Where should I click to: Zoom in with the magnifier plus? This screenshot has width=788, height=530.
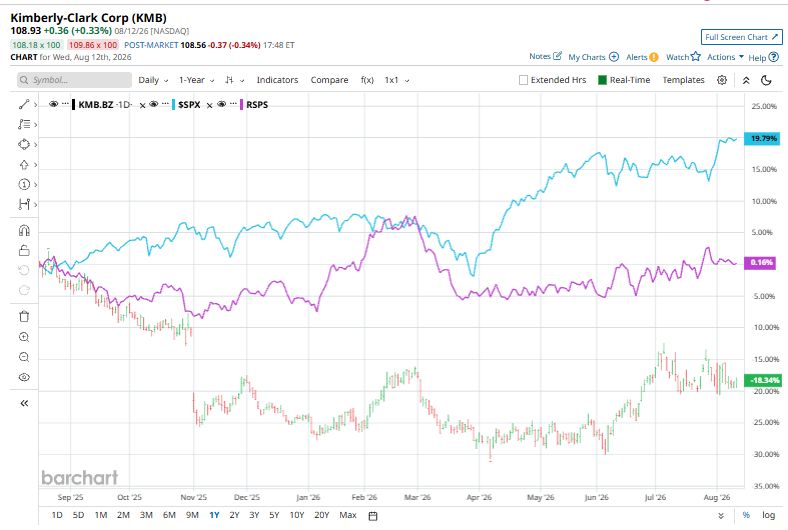point(24,337)
